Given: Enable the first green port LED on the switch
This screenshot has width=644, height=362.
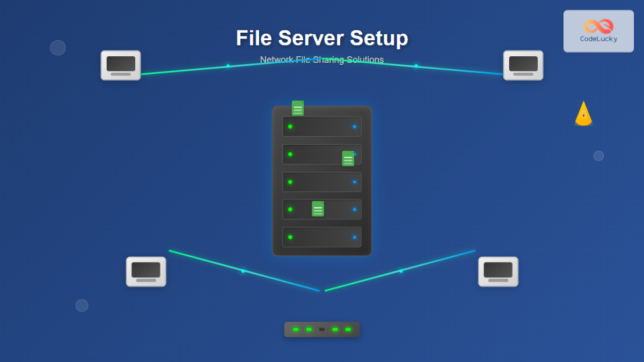Looking at the screenshot, I should pyautogui.click(x=295, y=329).
